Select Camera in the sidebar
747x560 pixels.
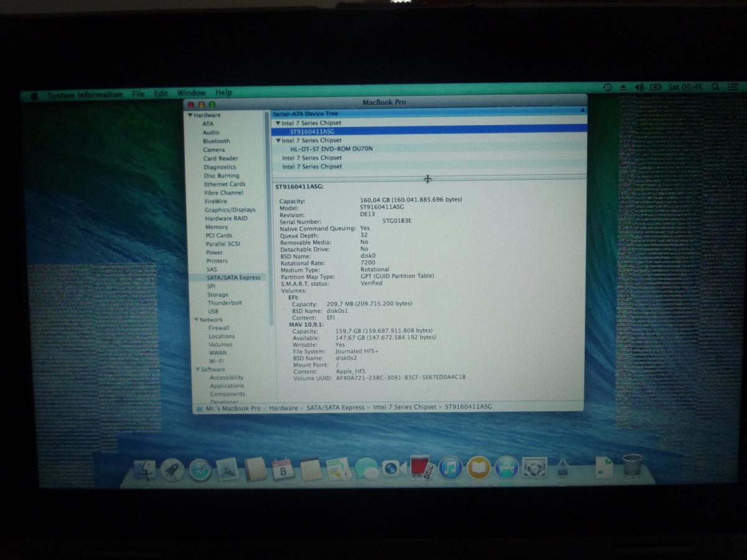coord(214,150)
